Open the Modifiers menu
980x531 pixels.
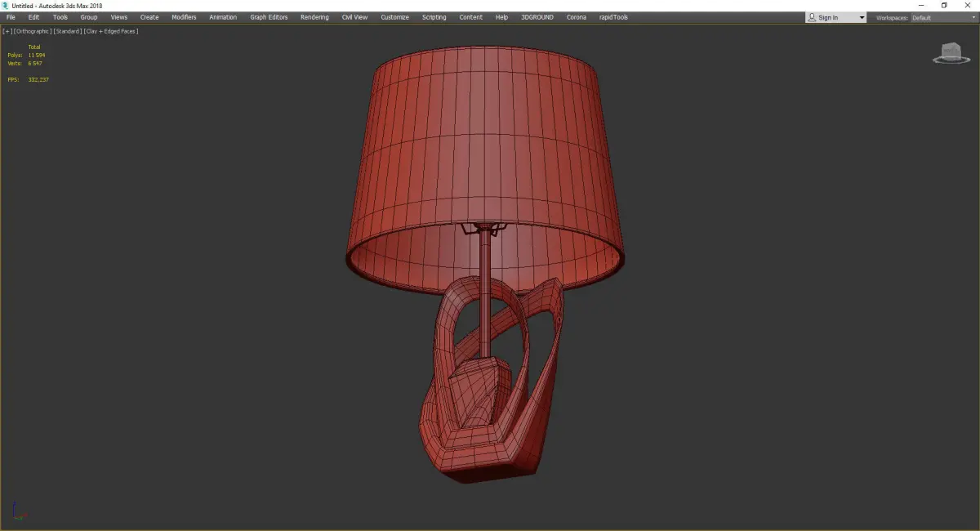click(184, 17)
